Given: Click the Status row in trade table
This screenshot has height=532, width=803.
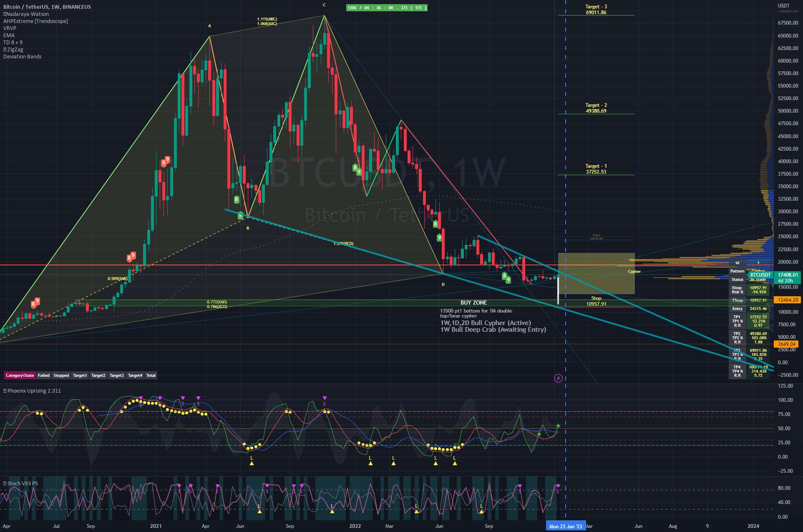Looking at the screenshot, I should (749, 280).
